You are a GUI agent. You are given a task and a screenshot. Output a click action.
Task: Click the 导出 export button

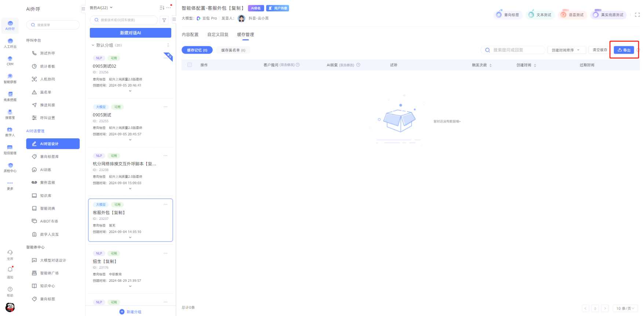[624, 50]
